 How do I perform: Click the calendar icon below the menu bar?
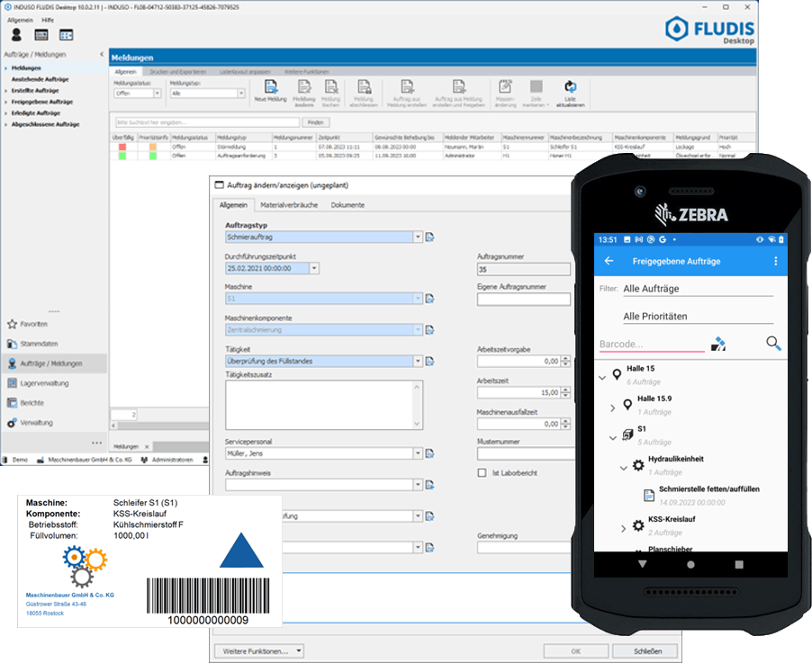(x=41, y=35)
